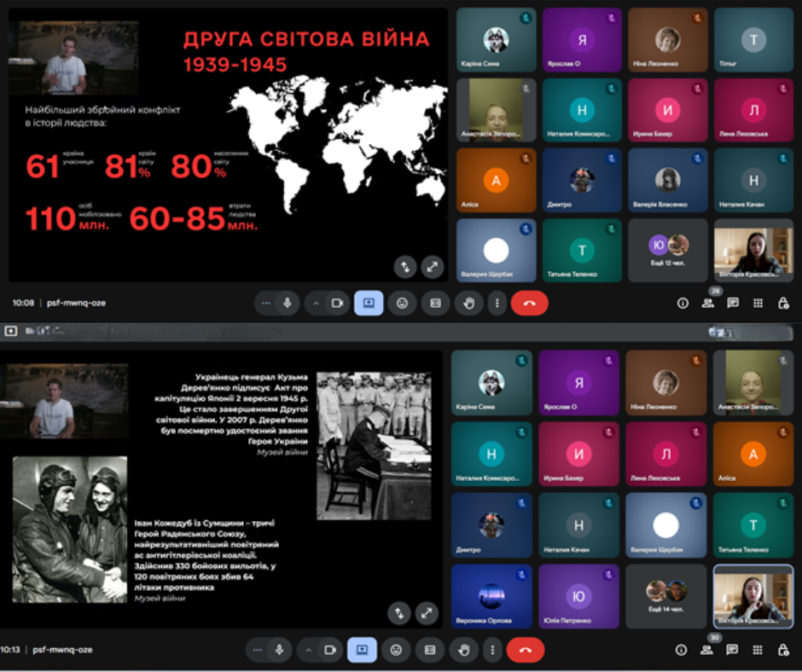Click the "Ещё 14 чел." participants tile

point(665,595)
